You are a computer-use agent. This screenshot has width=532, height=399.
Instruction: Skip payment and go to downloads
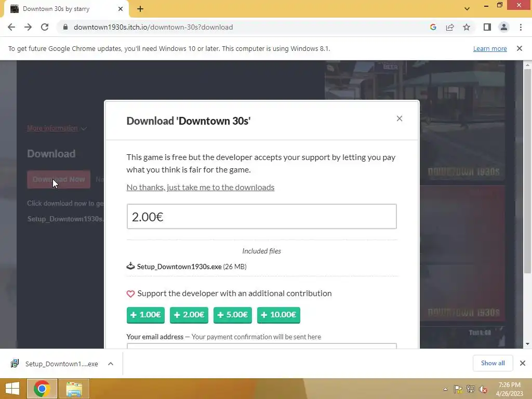[200, 187]
